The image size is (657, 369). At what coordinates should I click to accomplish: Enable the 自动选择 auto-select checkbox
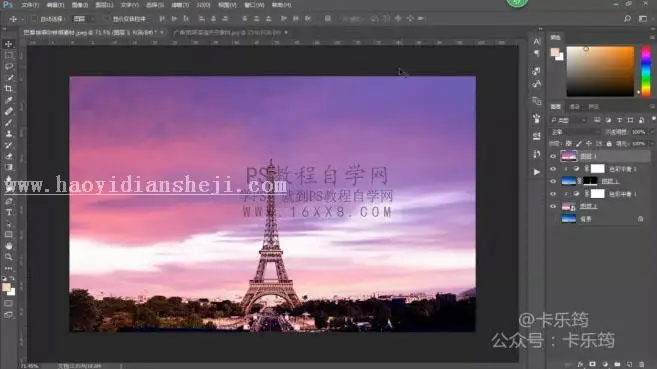(34, 19)
